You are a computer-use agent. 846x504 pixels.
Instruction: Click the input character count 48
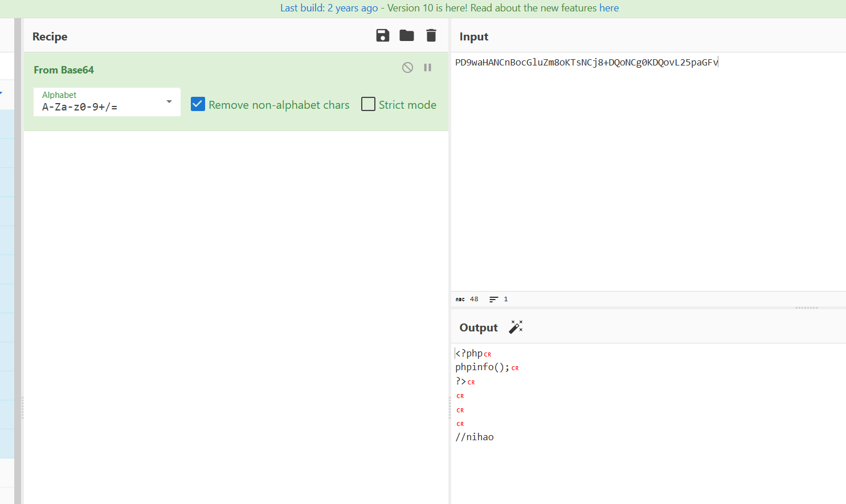(474, 299)
